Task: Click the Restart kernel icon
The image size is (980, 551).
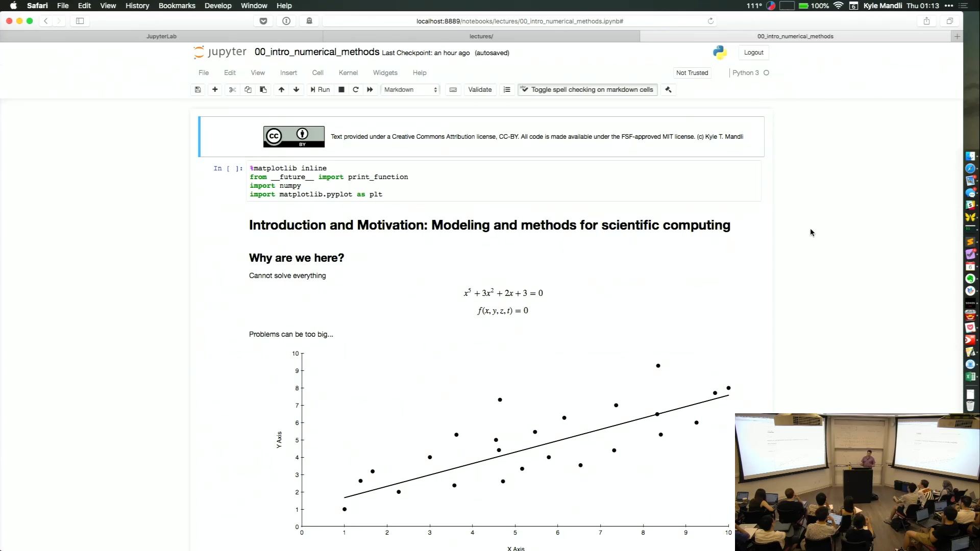Action: pos(355,89)
